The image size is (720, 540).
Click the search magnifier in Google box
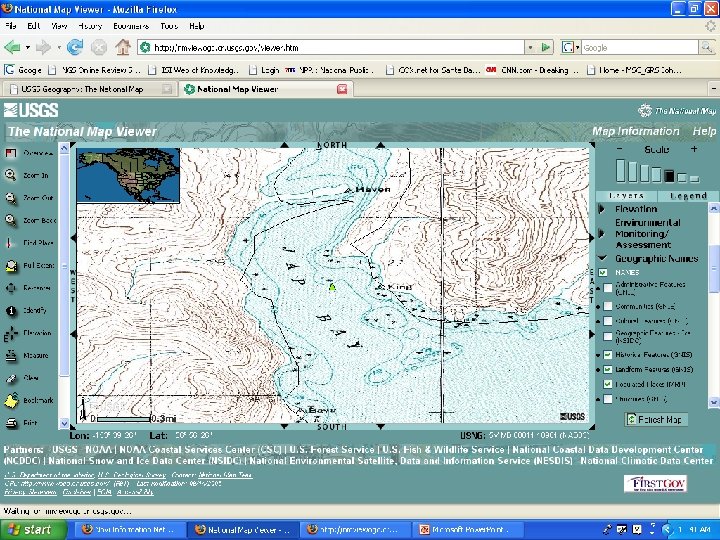[x=706, y=47]
